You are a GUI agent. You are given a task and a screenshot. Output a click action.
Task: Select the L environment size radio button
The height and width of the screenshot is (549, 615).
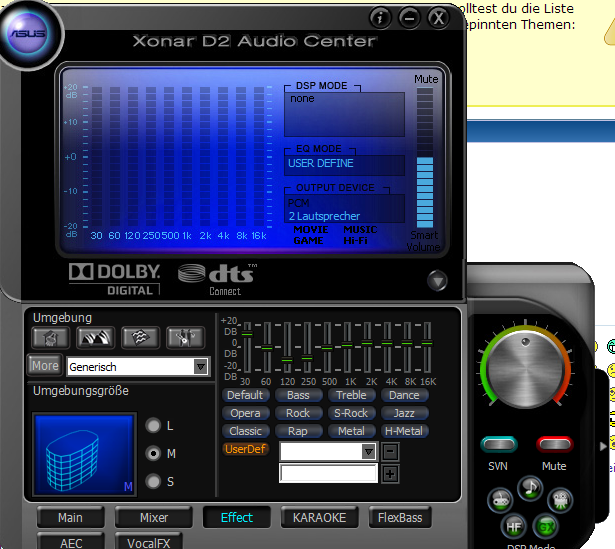[153, 425]
